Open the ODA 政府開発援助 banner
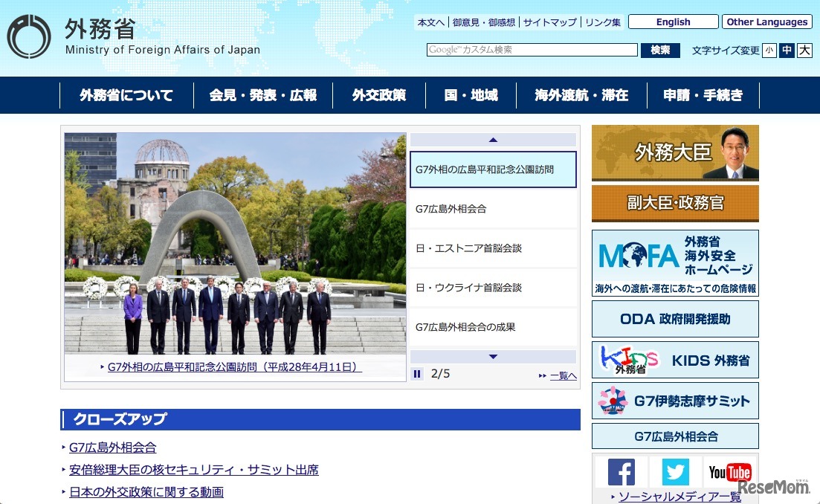 674,318
